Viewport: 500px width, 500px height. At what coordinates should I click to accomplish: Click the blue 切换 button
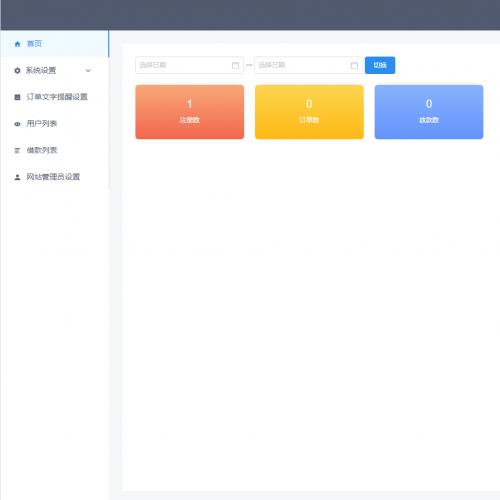(380, 65)
